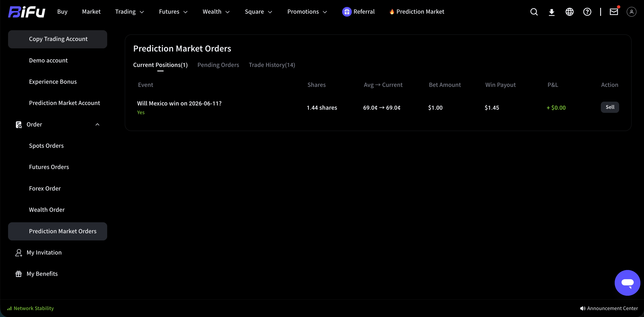Click the Order section icon
Image resolution: width=644 pixels, height=317 pixels.
19,125
